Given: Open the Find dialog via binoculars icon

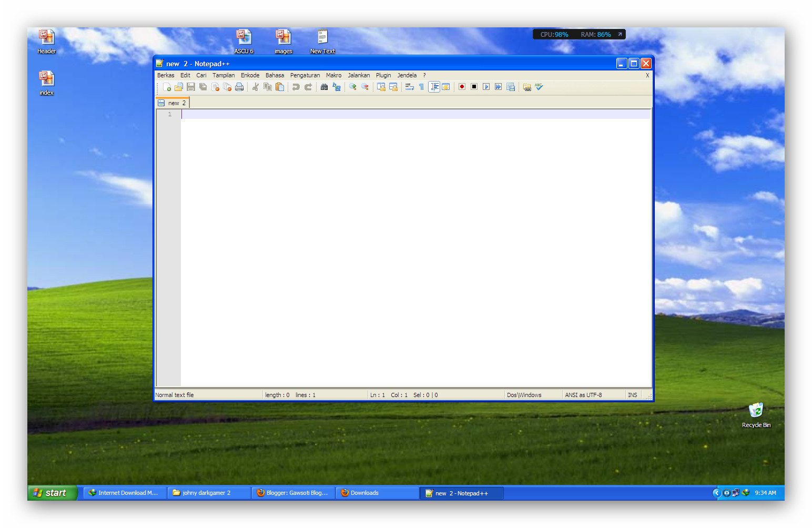Looking at the screenshot, I should [324, 87].
